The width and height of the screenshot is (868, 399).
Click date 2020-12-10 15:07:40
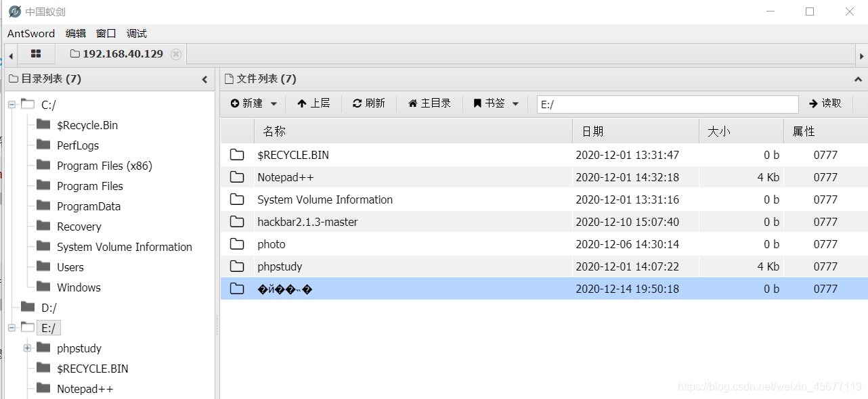628,222
